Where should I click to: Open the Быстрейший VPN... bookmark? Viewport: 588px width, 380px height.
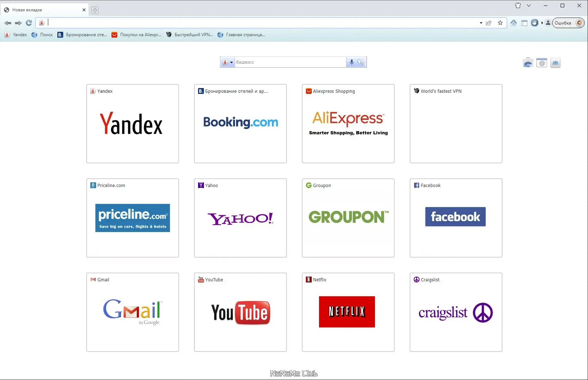190,35
